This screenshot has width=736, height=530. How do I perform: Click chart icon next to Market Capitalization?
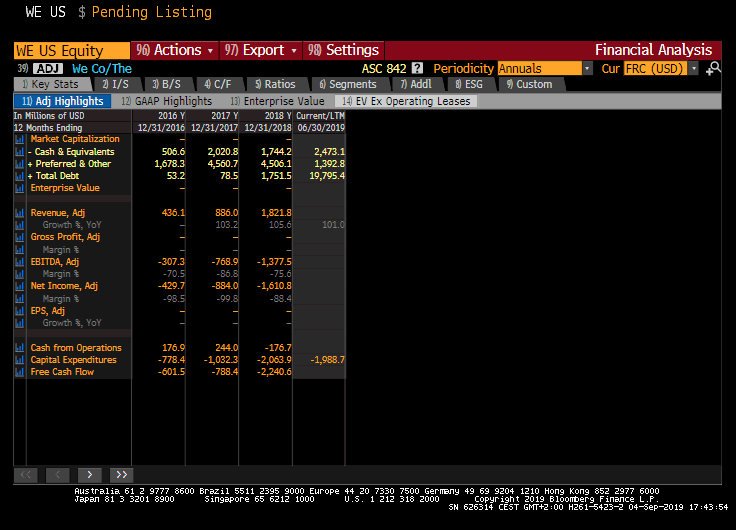(19, 139)
